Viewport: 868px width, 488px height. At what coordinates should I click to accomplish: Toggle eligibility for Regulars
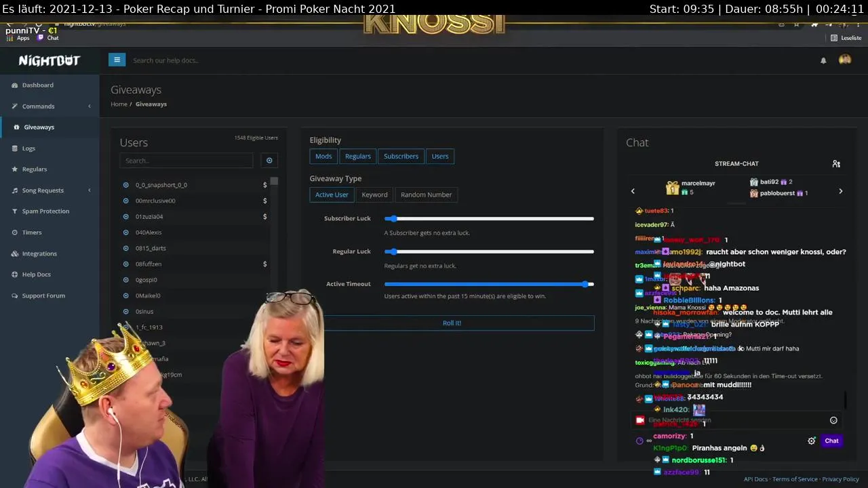(x=358, y=157)
